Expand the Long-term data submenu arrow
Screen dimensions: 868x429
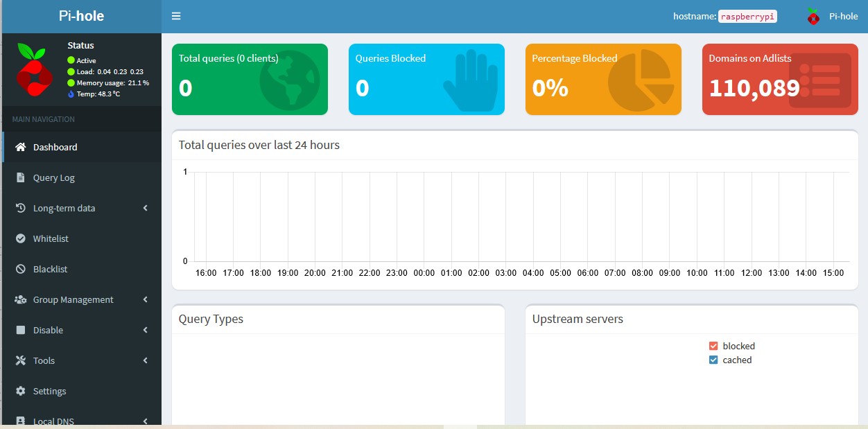tap(146, 208)
